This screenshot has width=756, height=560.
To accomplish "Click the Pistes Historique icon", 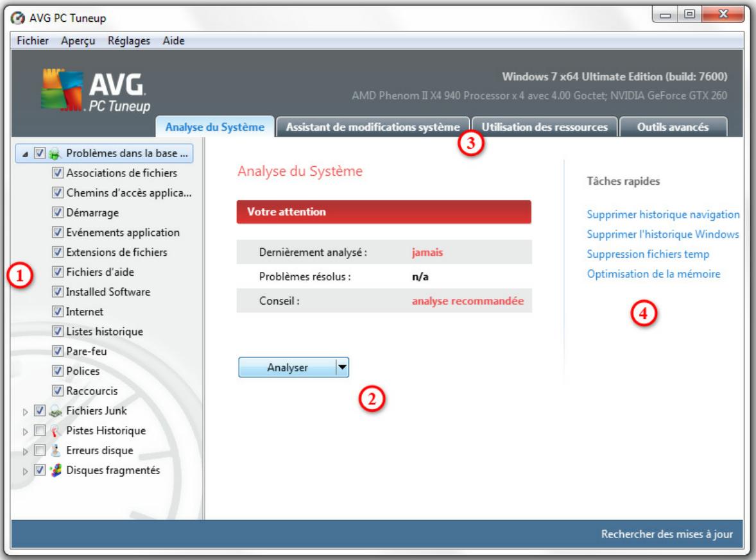I will tap(55, 431).
